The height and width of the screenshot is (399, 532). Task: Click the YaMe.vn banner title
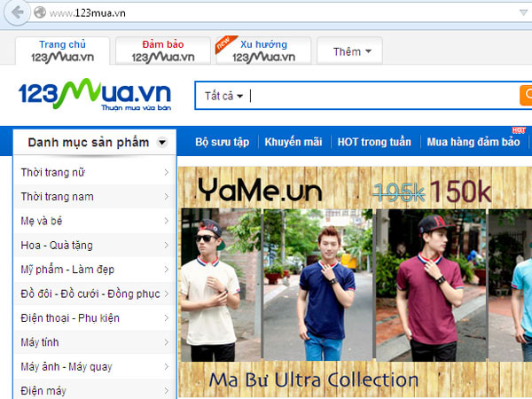(260, 190)
